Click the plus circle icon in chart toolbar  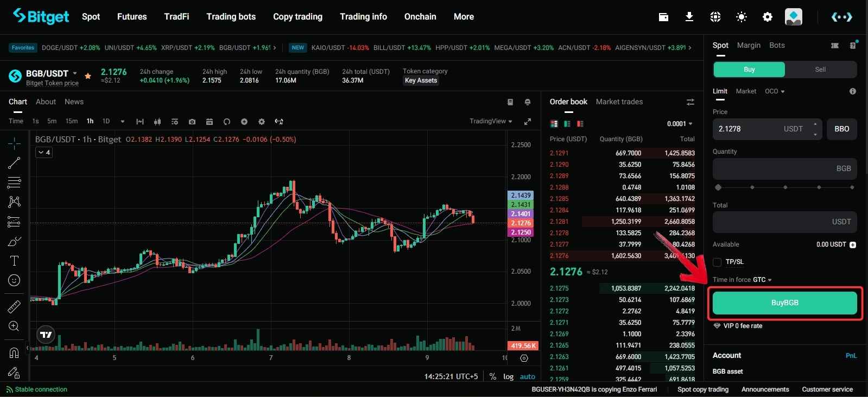pos(244,122)
